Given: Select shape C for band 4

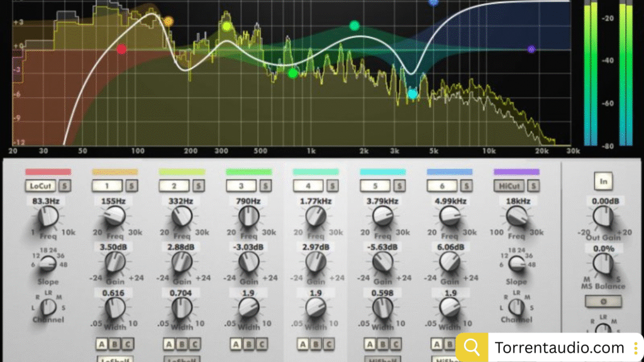Looking at the screenshot, I should (x=329, y=344).
